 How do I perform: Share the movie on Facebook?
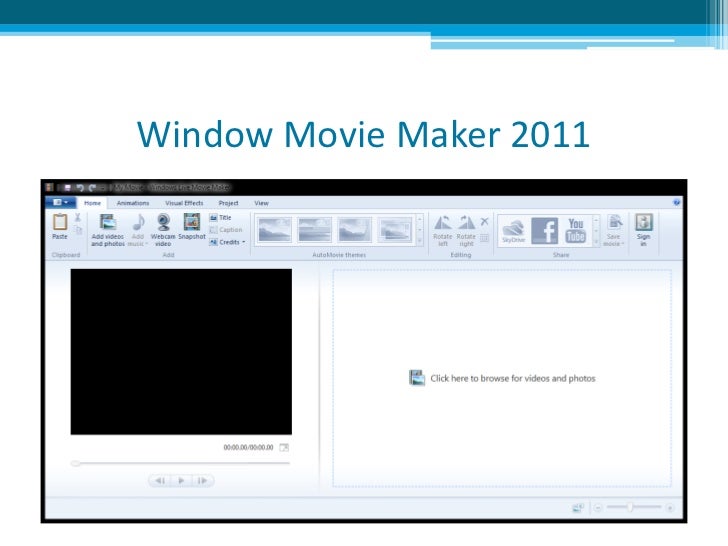pos(544,230)
